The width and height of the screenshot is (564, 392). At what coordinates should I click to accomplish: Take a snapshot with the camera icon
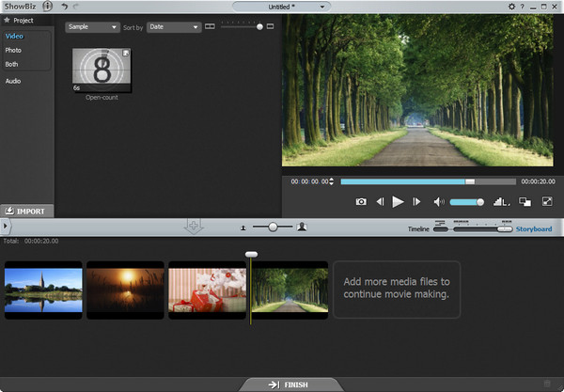pyautogui.click(x=361, y=201)
